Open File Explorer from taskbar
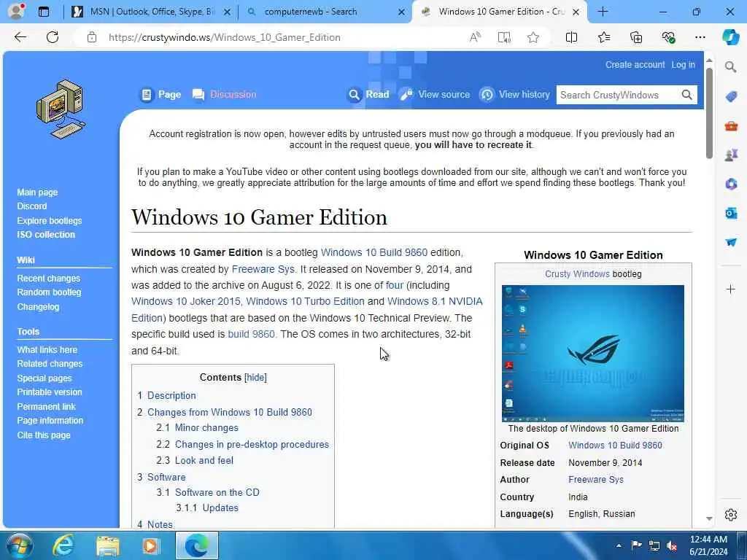The image size is (747, 560). [x=108, y=545]
